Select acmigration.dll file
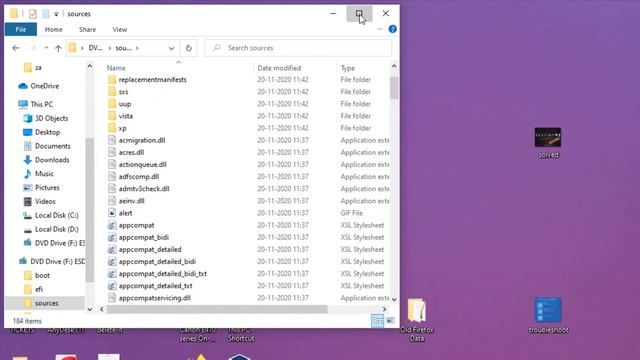Viewport: 640px width, 360px height. [x=142, y=140]
